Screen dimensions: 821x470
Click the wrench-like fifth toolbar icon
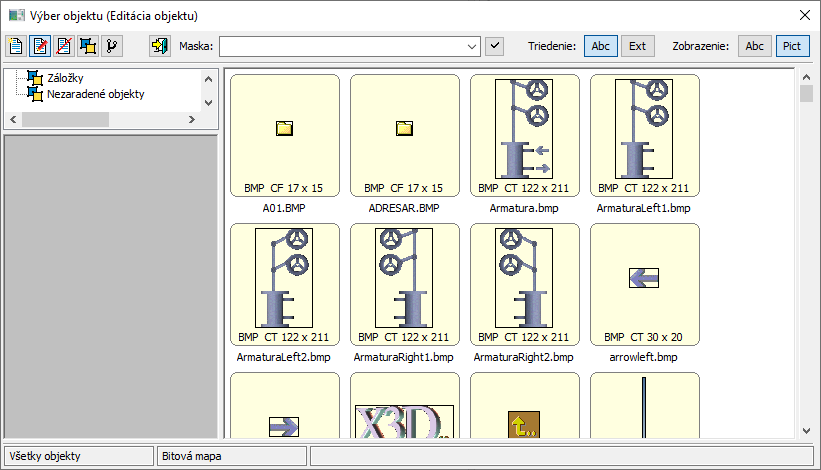(112, 46)
